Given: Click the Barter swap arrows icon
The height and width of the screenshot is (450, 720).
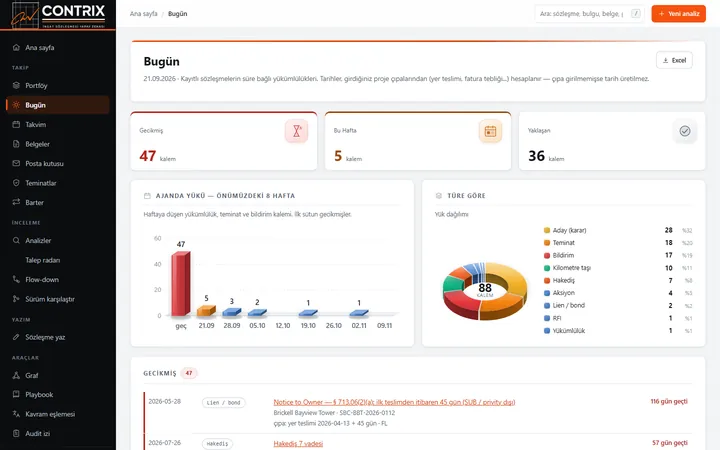Looking at the screenshot, I should coord(16,202).
